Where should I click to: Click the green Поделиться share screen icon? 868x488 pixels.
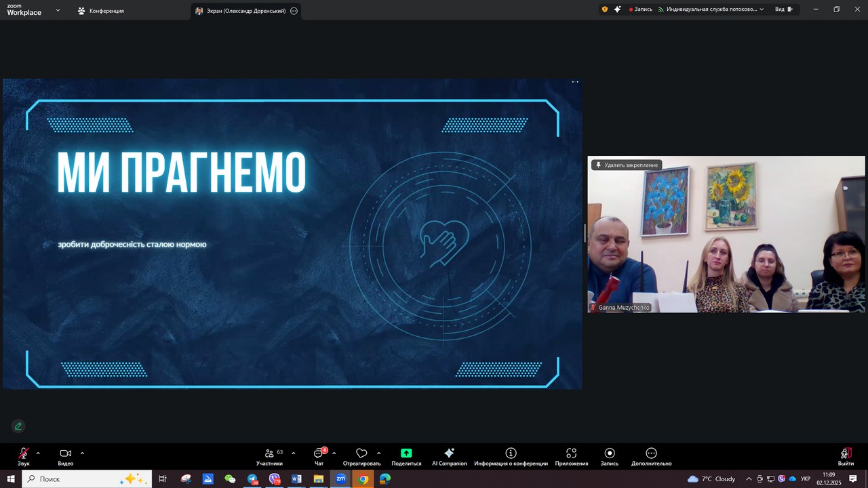point(406,453)
